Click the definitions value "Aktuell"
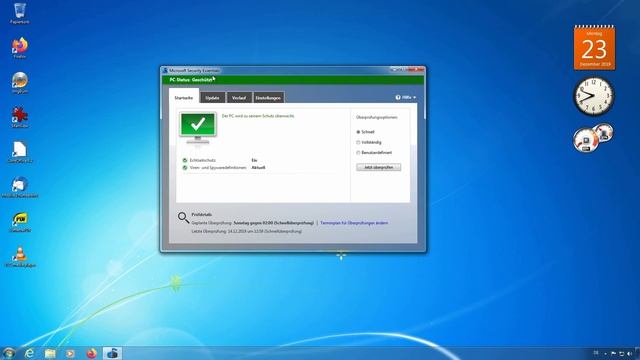 258,168
